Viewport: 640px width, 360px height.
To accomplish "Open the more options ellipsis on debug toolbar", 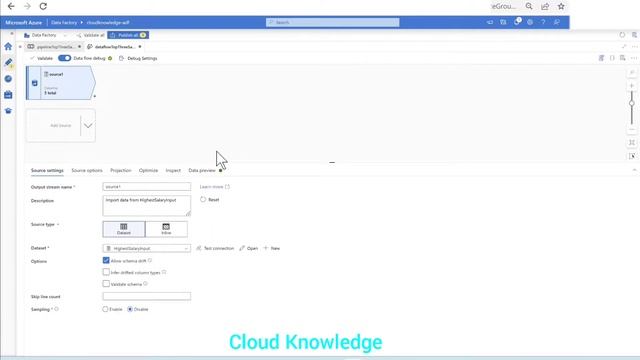I will coord(634,58).
